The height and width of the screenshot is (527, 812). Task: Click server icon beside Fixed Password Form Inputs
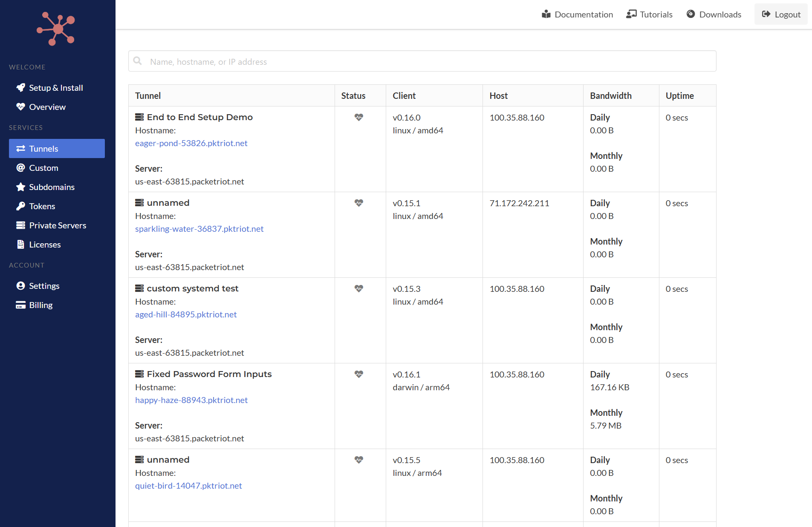(139, 374)
